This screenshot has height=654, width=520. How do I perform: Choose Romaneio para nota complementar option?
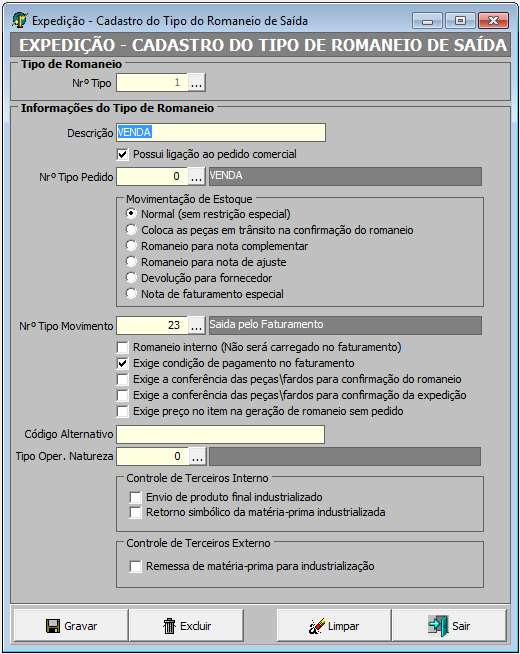[x=131, y=246]
